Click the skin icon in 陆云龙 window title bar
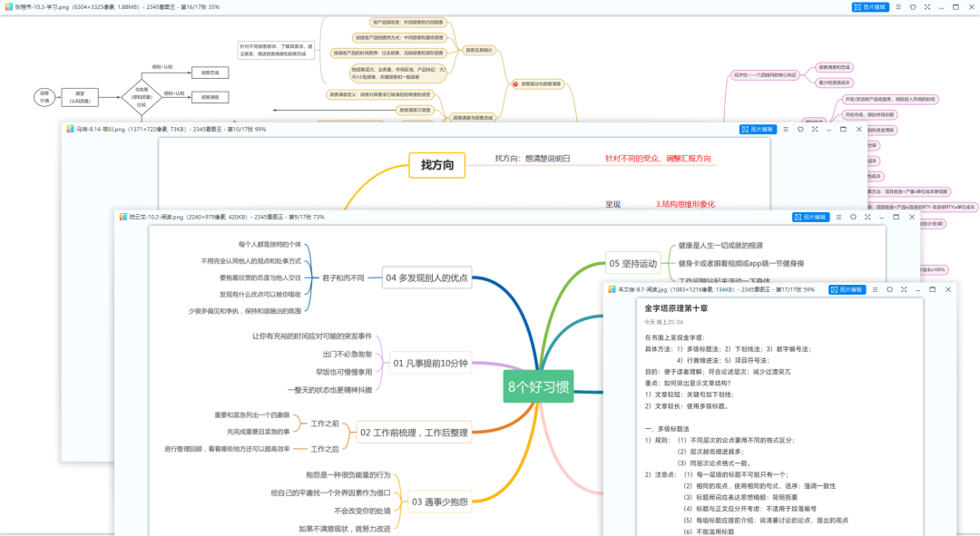This screenshot has width=980, height=536. [x=853, y=218]
